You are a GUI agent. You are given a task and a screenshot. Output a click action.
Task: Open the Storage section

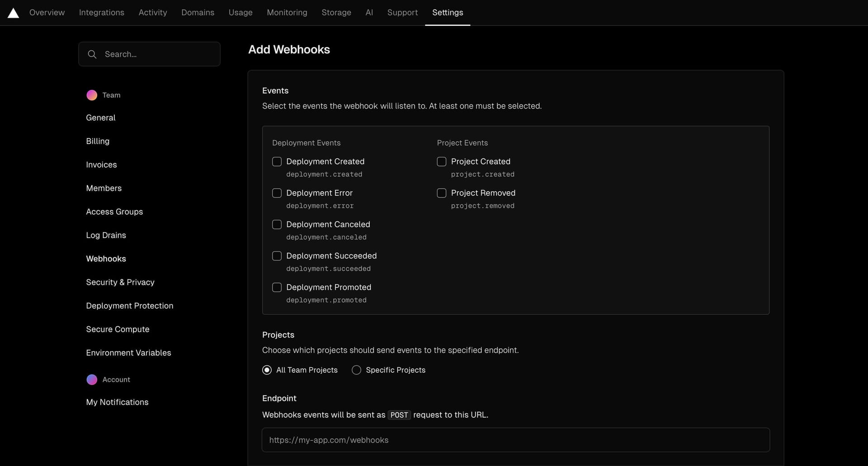(x=336, y=12)
